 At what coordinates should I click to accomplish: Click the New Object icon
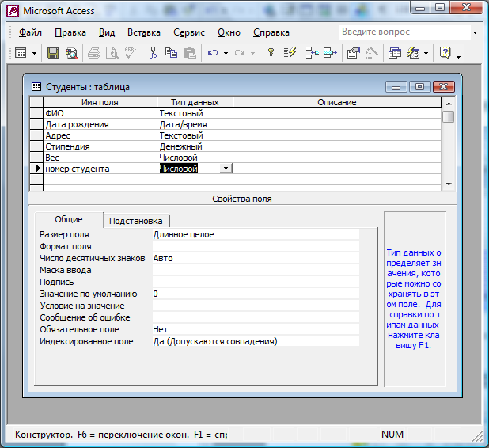pos(413,53)
